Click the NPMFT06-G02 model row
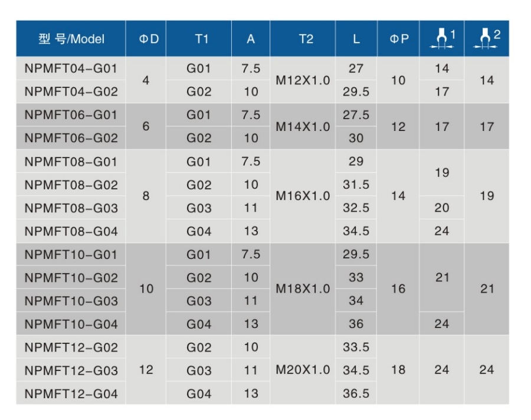This screenshot has height=420, width=531. click(71, 138)
